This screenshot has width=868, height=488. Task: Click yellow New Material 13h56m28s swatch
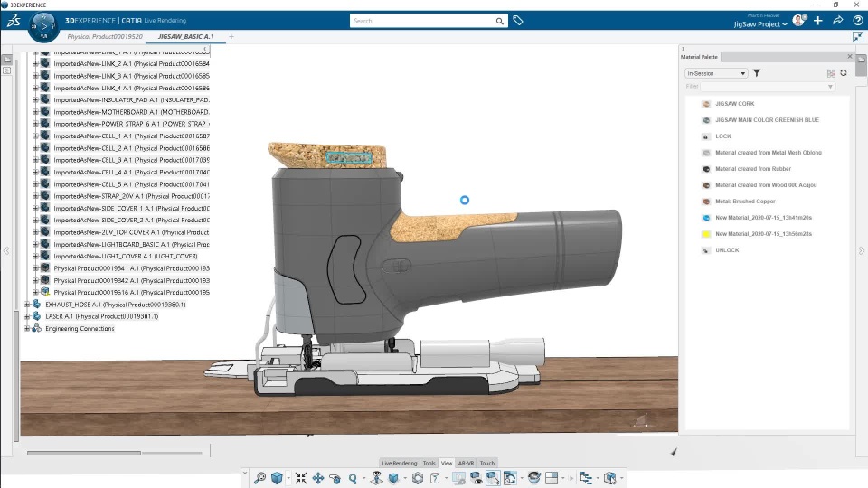point(706,234)
